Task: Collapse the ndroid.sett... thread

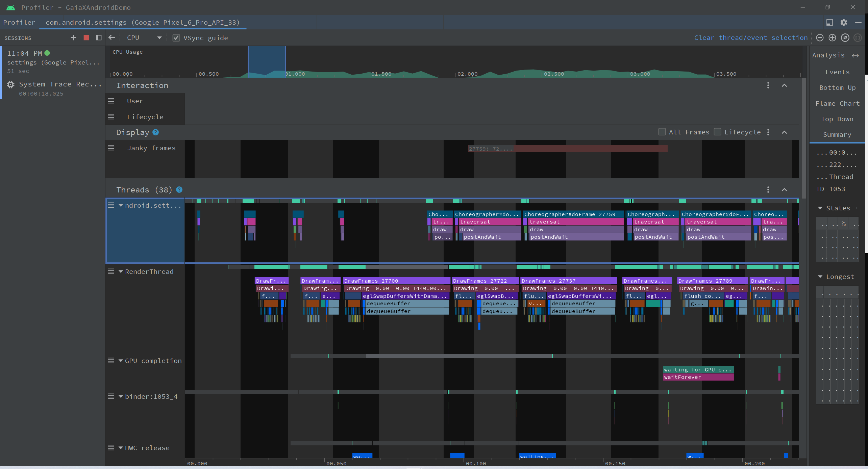Action: click(x=121, y=205)
